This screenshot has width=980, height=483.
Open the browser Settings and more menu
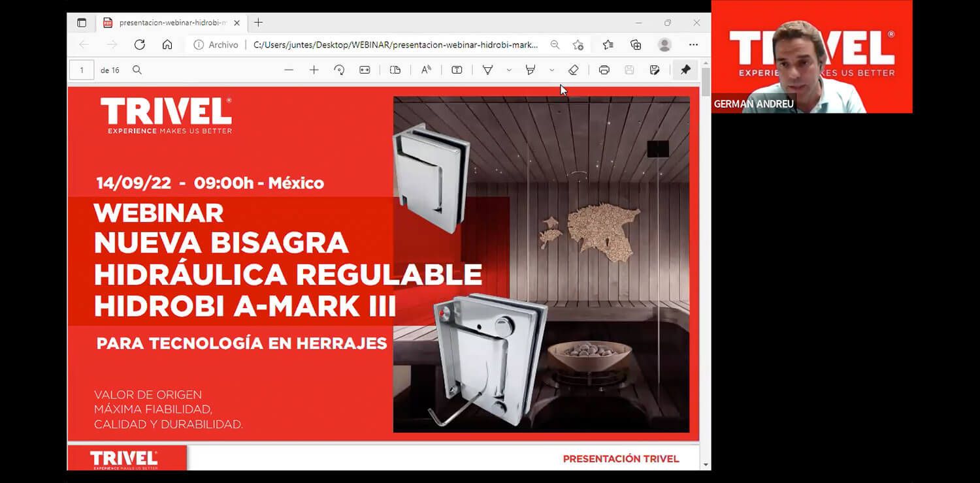(x=693, y=44)
